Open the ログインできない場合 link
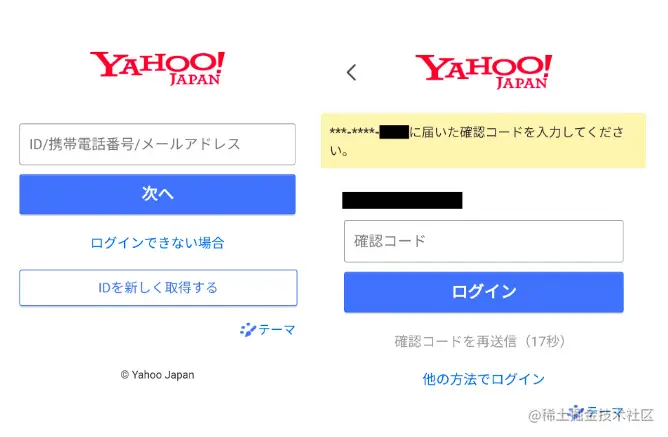Image resolution: width=668 pixels, height=437 pixels. 157,243
